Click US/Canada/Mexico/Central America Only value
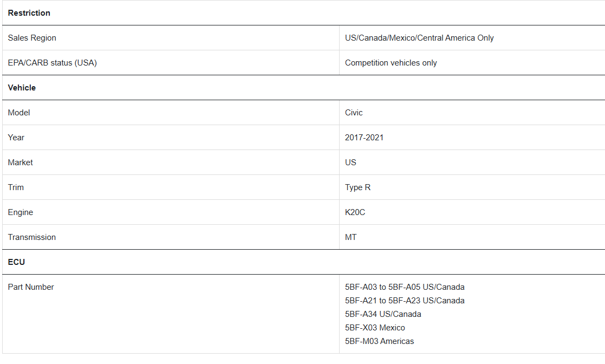This screenshot has width=605, height=364. (419, 38)
